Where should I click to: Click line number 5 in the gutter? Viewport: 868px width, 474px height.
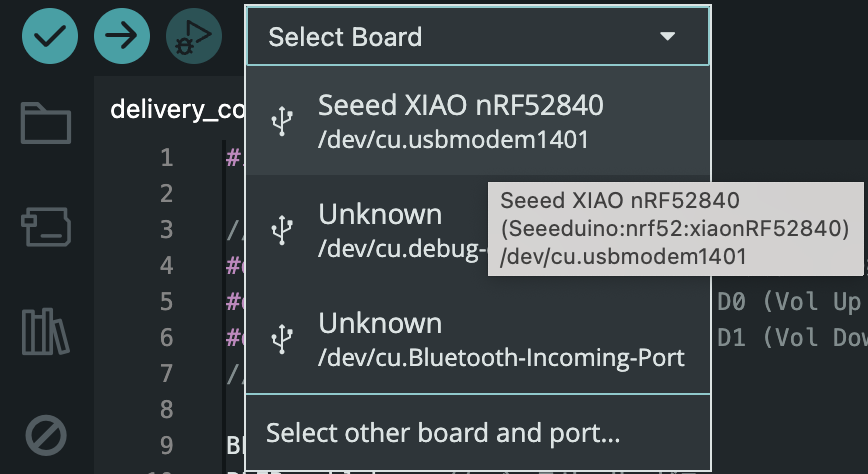pos(165,302)
